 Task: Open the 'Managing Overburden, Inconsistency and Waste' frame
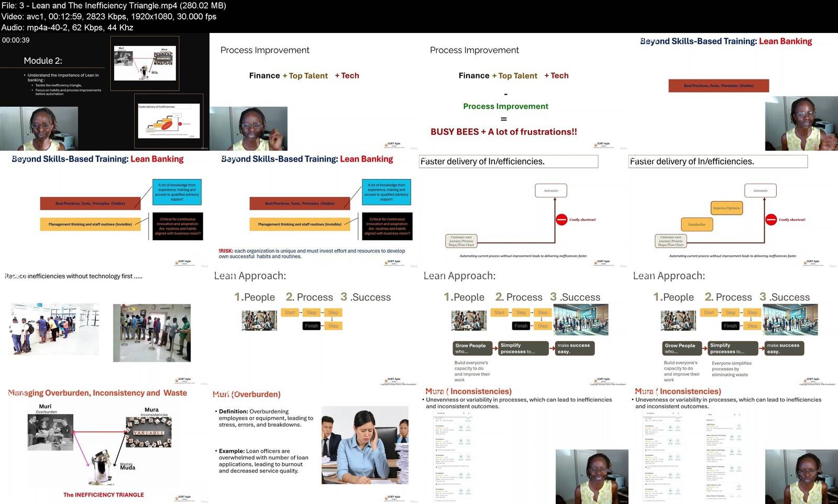pyautogui.click(x=105, y=445)
